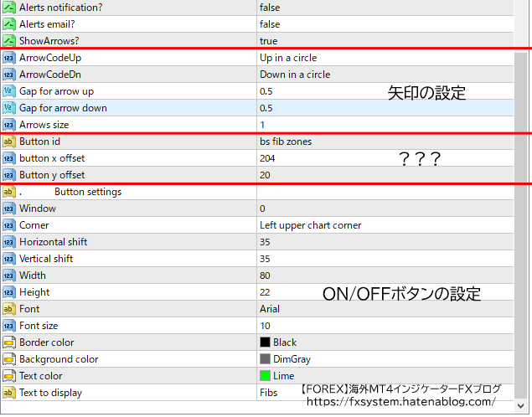Select the 'Background color' parameter label
This screenshot has height=417, width=532.
(59, 359)
